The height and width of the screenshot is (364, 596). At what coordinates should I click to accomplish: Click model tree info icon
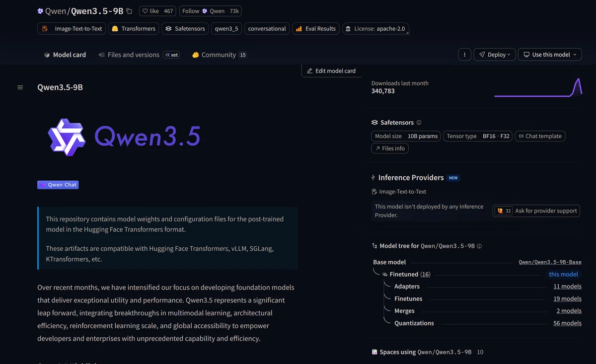pyautogui.click(x=479, y=246)
